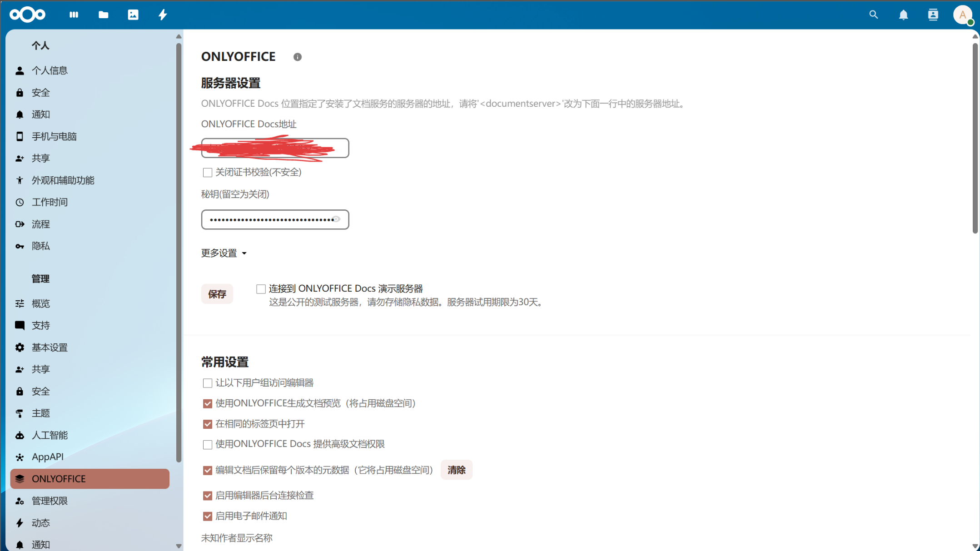
Task: Click the Nextcloud logo
Action: [27, 15]
